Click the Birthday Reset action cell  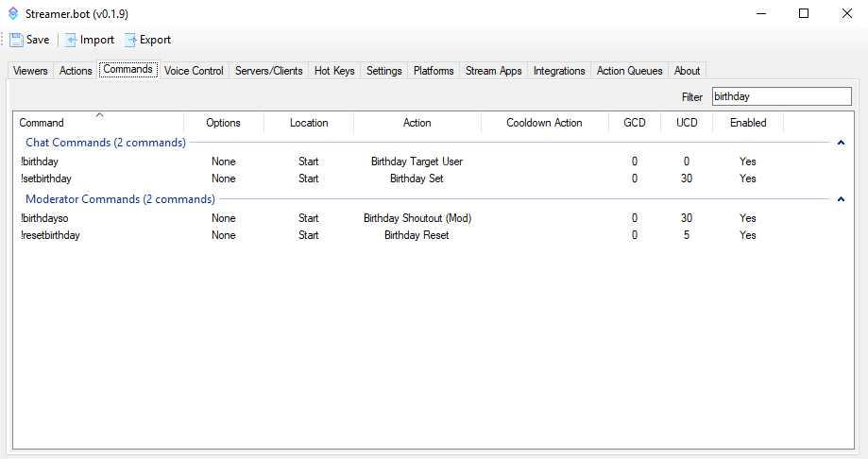coord(417,235)
